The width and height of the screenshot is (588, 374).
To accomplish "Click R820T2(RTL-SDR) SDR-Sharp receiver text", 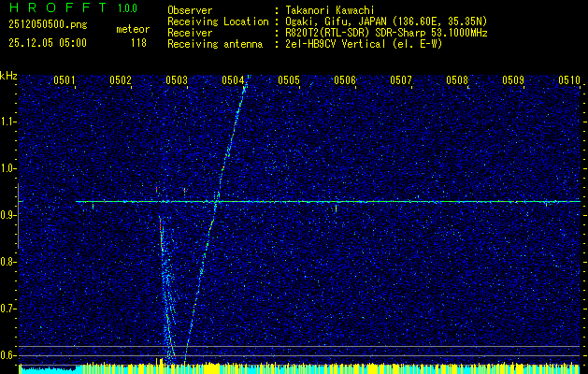I will [386, 33].
